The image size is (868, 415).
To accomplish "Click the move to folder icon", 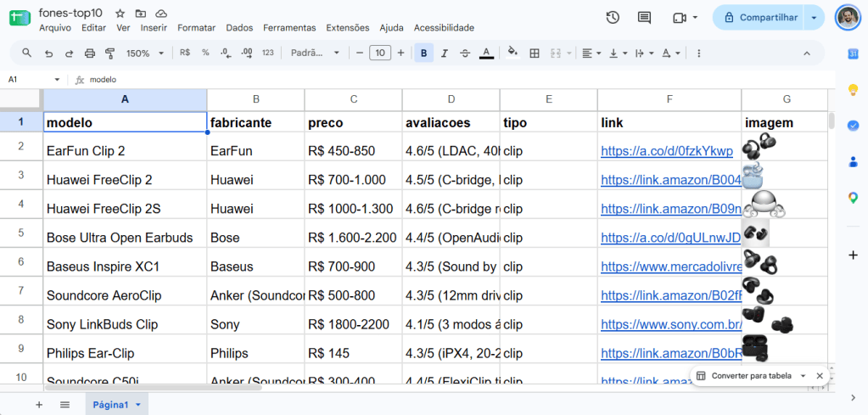I will 141,14.
